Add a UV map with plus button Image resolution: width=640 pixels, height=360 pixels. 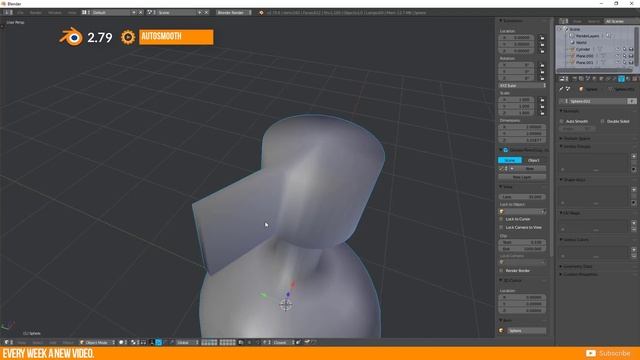(x=634, y=223)
